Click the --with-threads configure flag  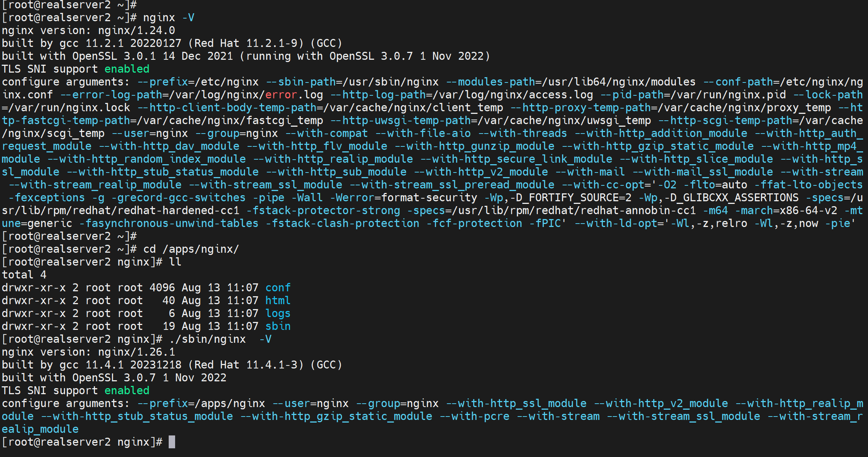coord(523,133)
